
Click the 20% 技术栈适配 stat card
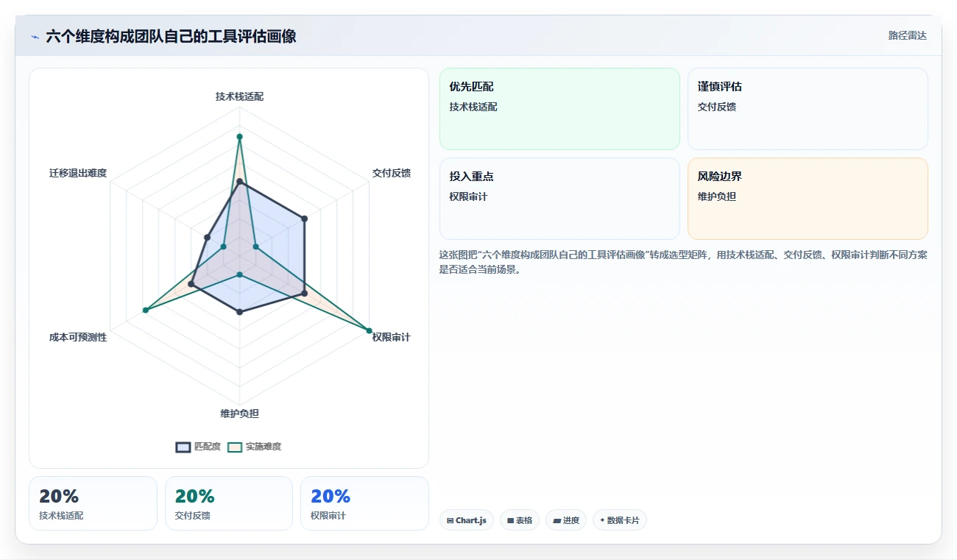click(93, 503)
